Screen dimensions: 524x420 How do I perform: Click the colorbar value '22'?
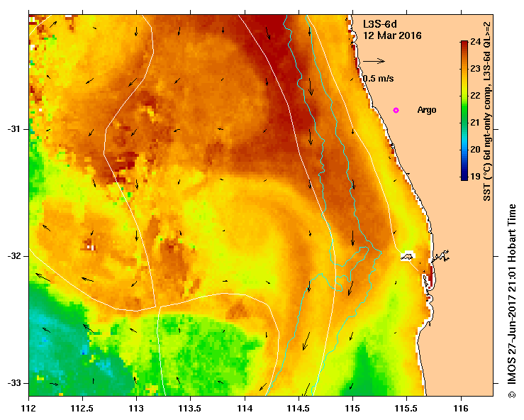(475, 96)
